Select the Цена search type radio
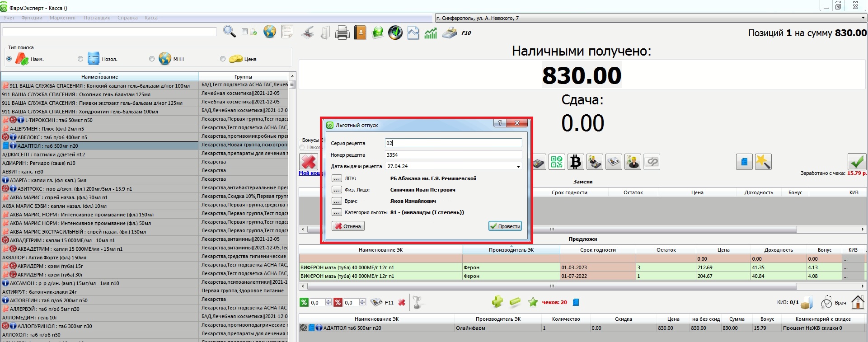 (223, 59)
